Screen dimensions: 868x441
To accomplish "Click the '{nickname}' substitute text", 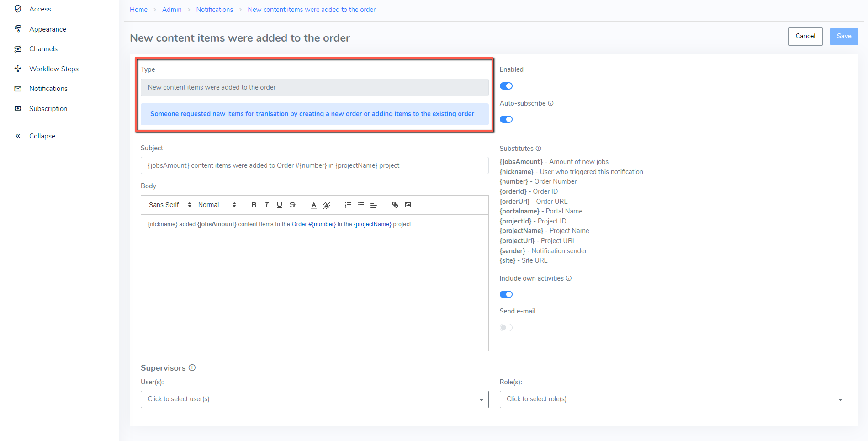I will [517, 172].
